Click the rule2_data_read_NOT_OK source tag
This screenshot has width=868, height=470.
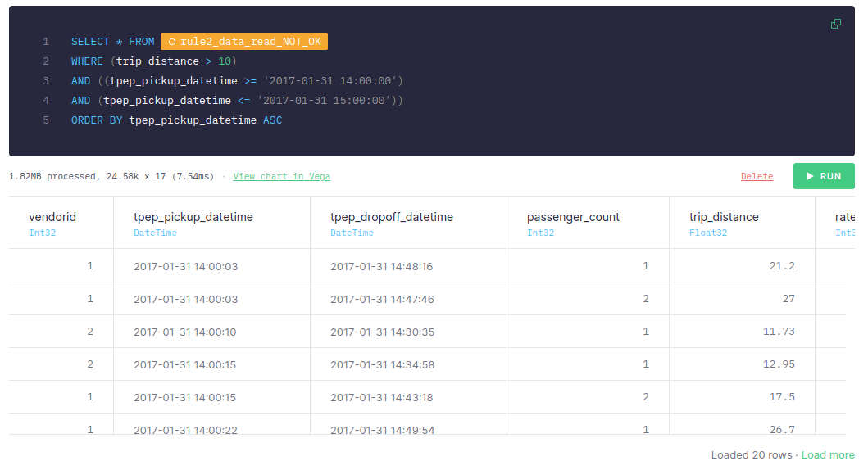[x=244, y=42]
